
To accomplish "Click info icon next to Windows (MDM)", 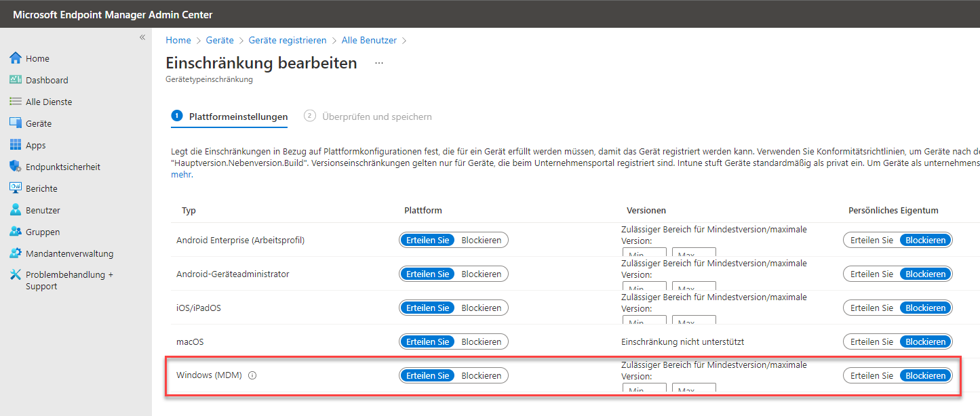I will click(252, 375).
